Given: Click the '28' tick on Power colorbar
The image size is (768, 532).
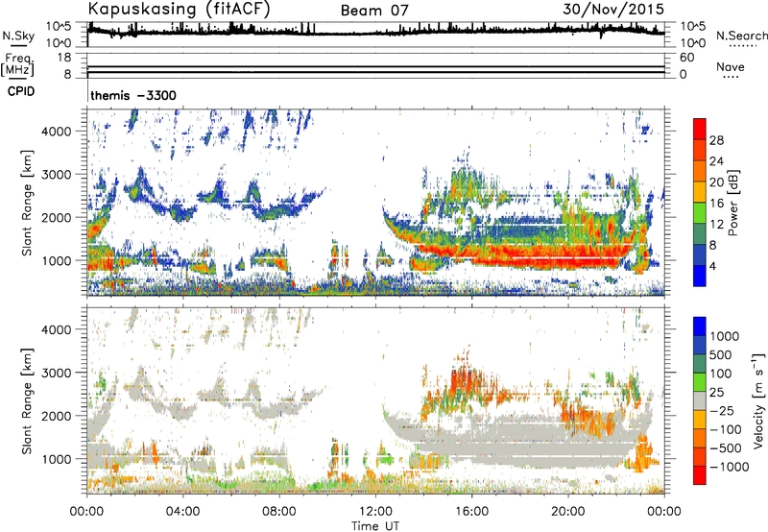Looking at the screenshot, I should click(716, 140).
